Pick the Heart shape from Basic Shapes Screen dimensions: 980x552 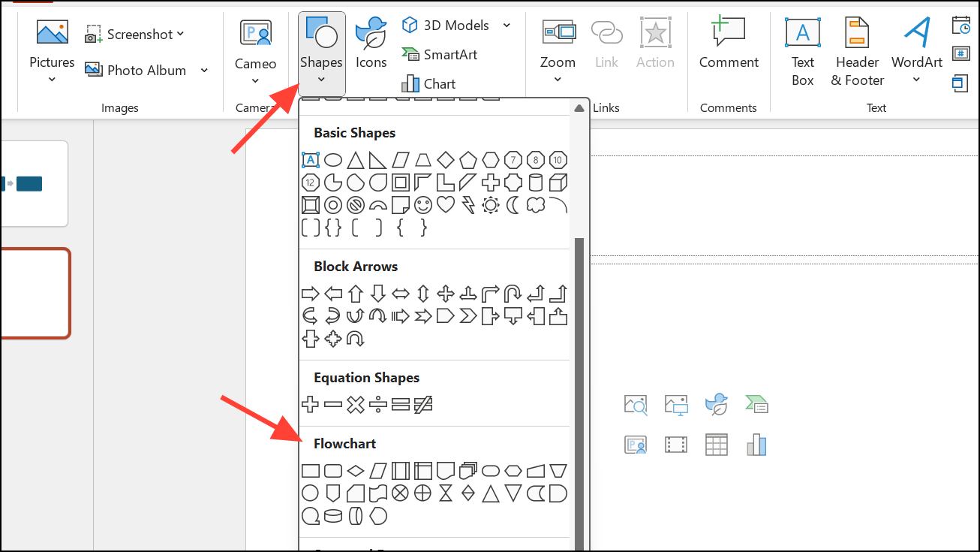point(446,205)
